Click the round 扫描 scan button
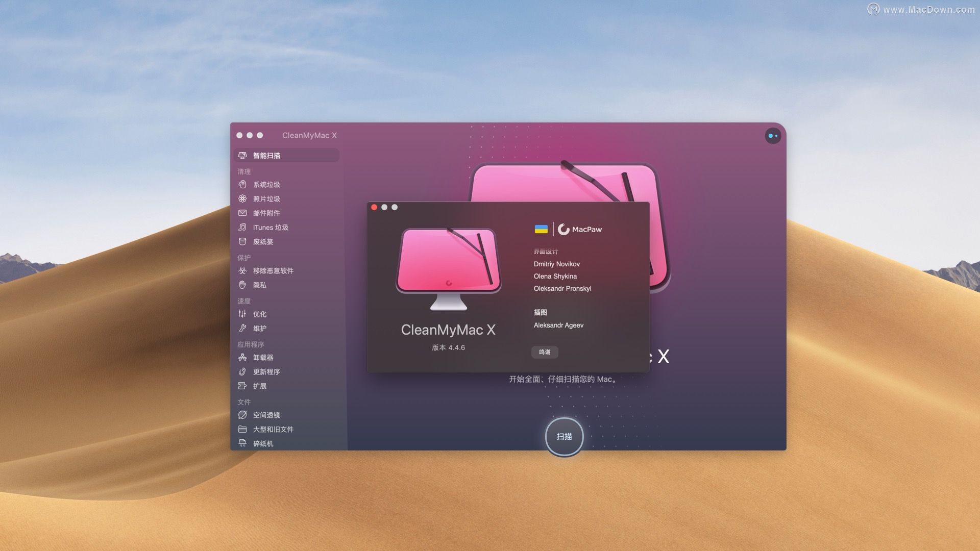 [x=564, y=437]
